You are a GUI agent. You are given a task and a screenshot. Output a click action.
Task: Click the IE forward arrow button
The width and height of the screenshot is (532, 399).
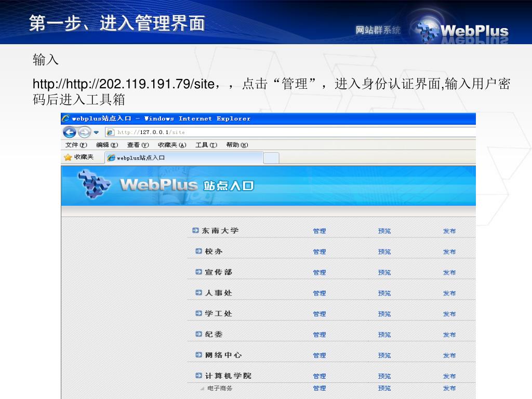(84, 132)
